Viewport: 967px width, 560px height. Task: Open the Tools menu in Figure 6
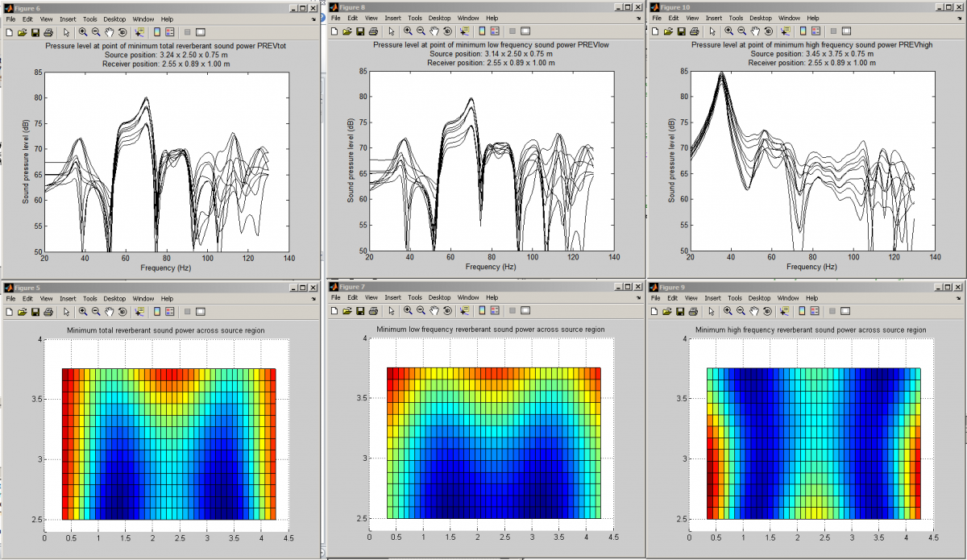89,19
